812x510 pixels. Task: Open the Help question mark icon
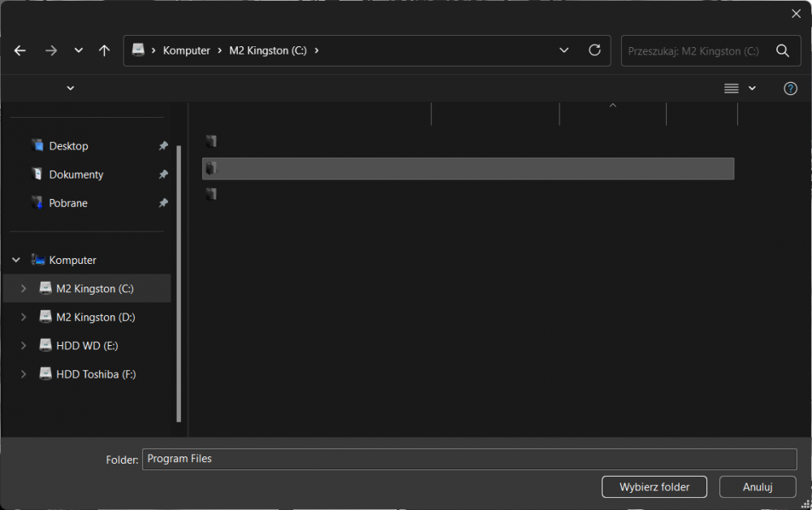click(x=790, y=89)
